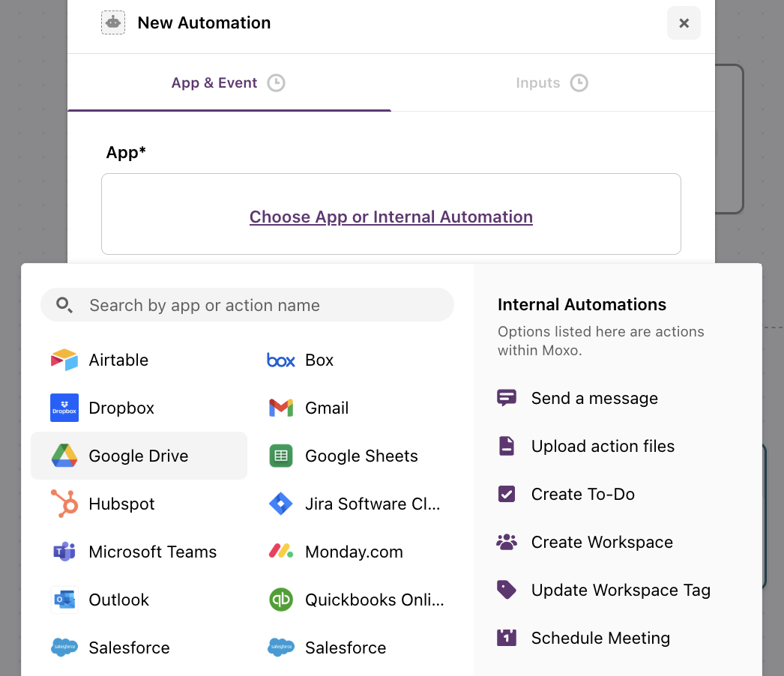Select the Dropbox label
The image size is (784, 676).
point(121,408)
